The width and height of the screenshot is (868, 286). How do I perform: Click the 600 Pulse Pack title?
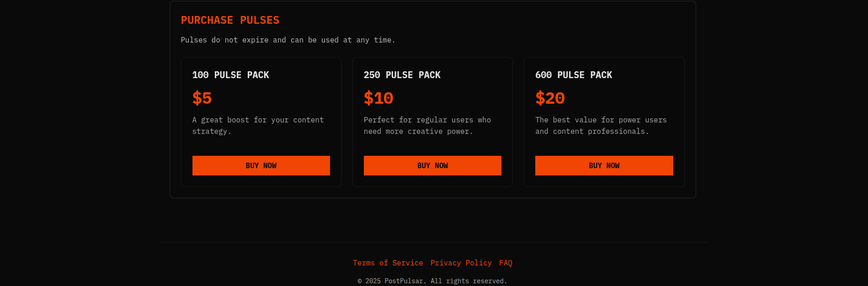[x=573, y=75]
